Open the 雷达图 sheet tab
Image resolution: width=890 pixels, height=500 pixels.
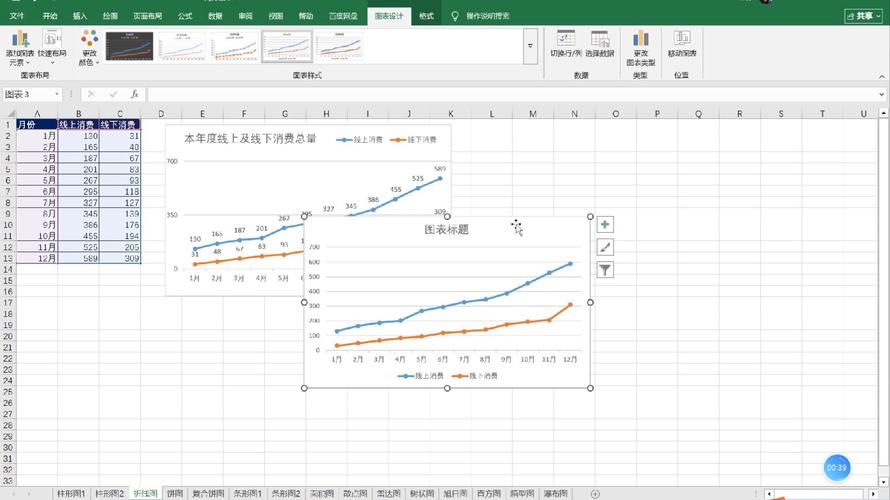388,494
